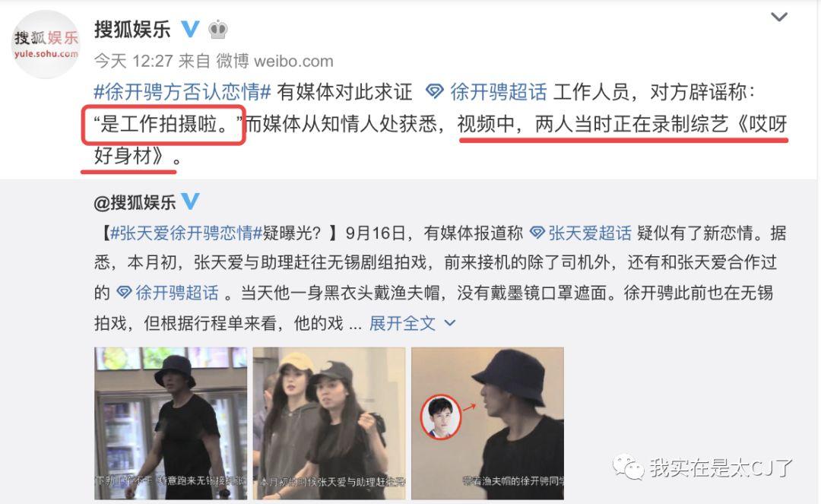Open second photo of two women in caps
Viewport: 821px width, 504px height.
pyautogui.click(x=329, y=423)
